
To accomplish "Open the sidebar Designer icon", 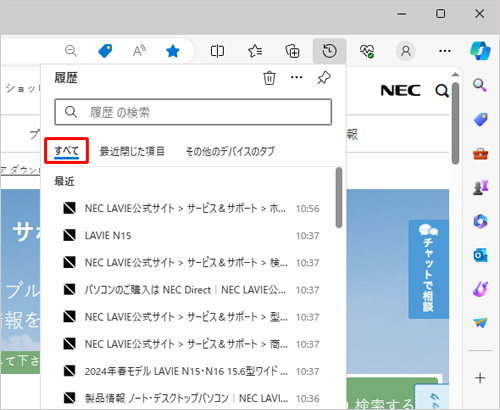I will tap(480, 289).
